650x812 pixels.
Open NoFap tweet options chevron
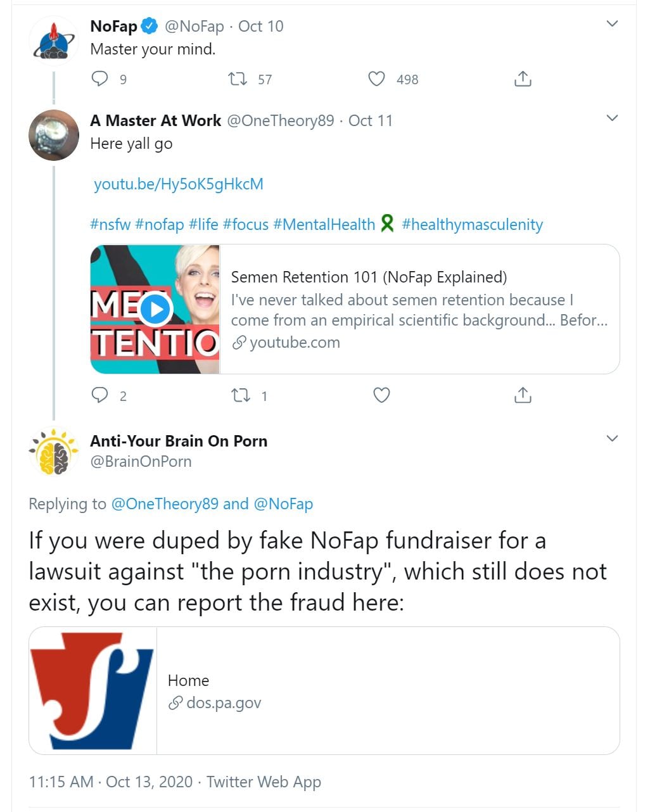pos(612,24)
